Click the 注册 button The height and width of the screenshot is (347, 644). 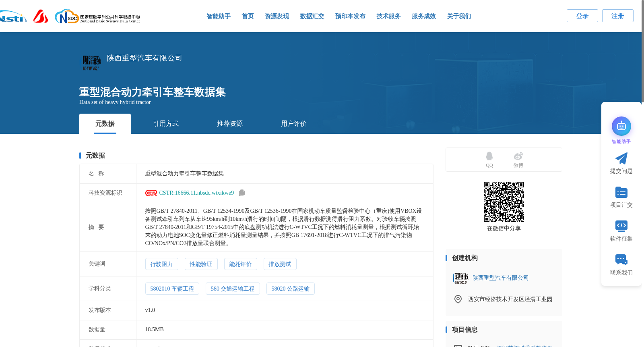click(x=618, y=16)
